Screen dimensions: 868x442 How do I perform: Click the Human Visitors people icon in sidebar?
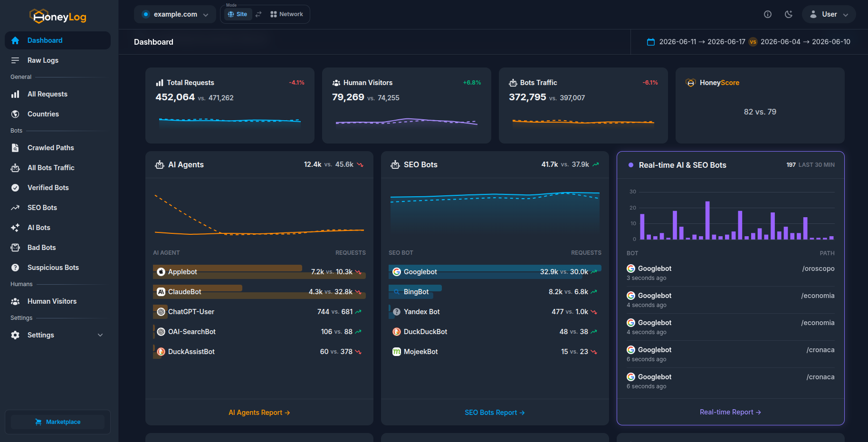coord(15,301)
